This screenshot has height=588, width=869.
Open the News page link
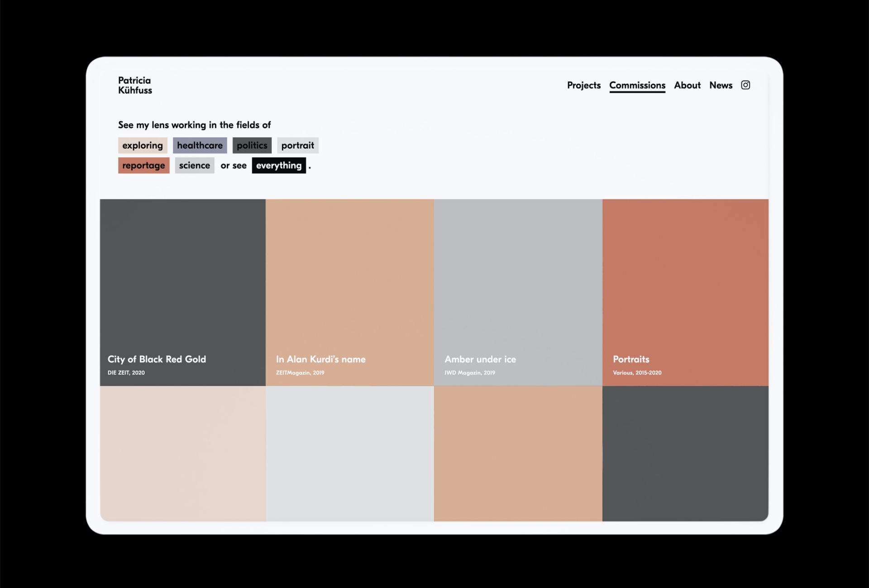[720, 85]
